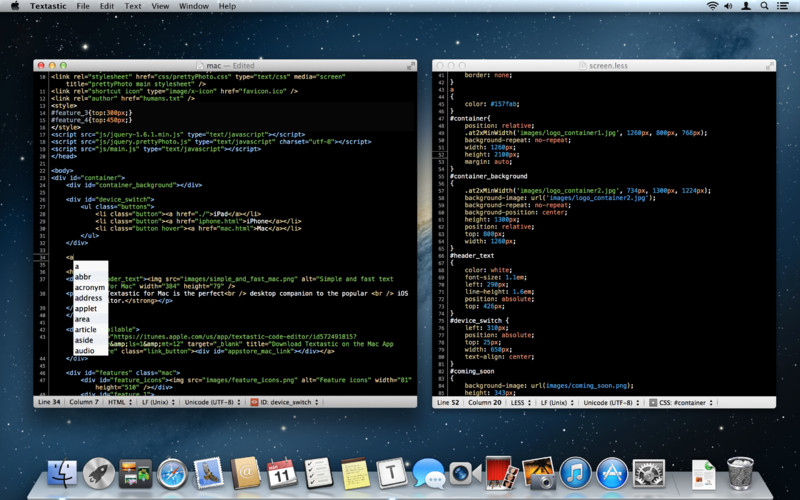Click 'Column 7' in mac status bar
This screenshot has height=500, width=800.
(x=84, y=402)
